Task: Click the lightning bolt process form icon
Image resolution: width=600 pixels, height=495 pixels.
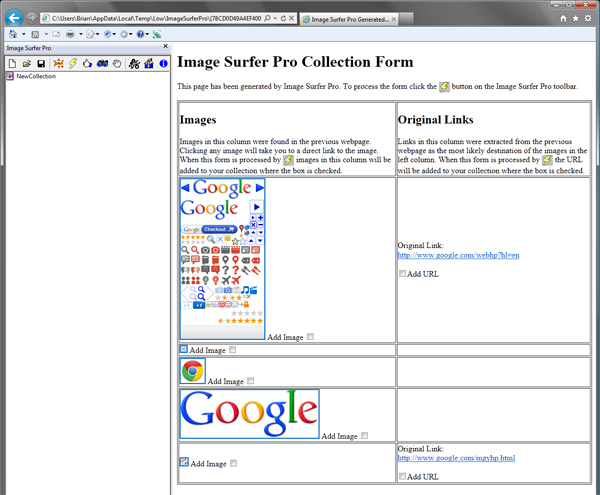Action: click(73, 63)
